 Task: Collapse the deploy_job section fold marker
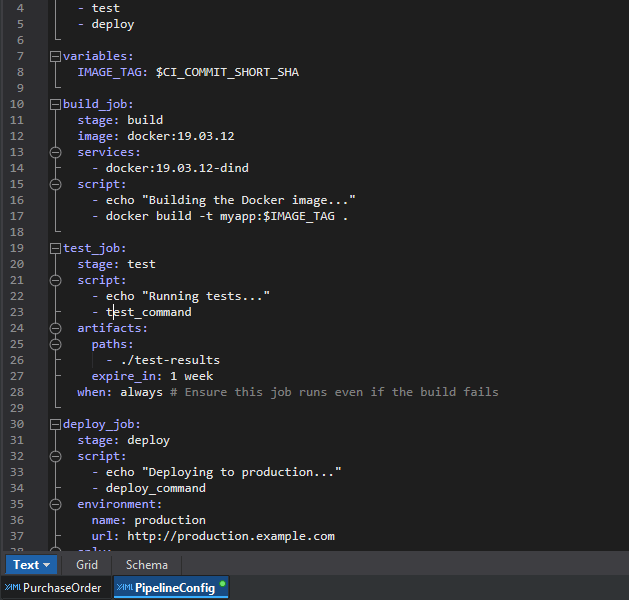(x=55, y=424)
